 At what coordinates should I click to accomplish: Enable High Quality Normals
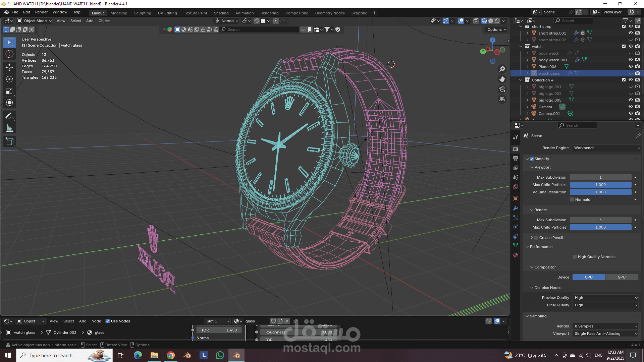(x=575, y=257)
